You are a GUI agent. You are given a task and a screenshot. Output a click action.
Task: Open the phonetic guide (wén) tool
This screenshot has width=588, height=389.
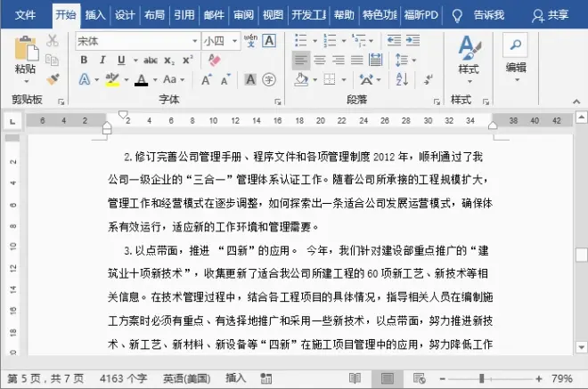(x=250, y=40)
